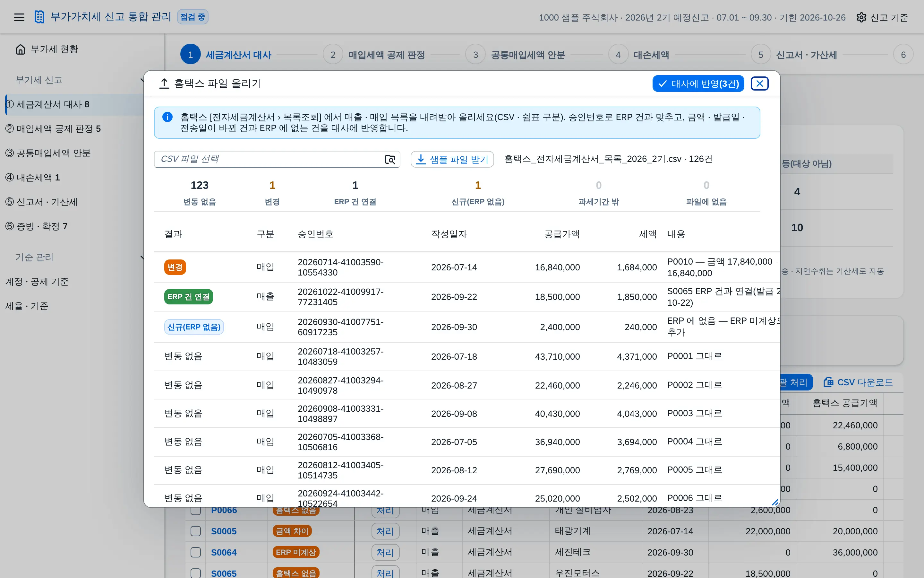
Task: Tick the checkbox for row S0064
Action: click(195, 552)
